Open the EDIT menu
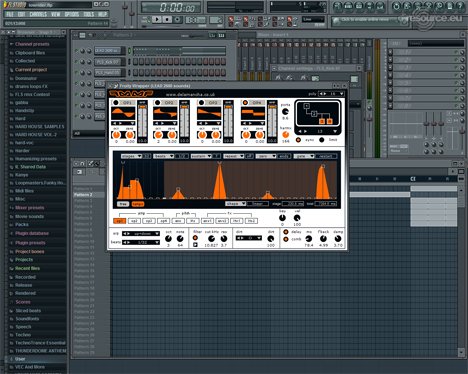This screenshot has width=468, height=374. tap(22, 14)
